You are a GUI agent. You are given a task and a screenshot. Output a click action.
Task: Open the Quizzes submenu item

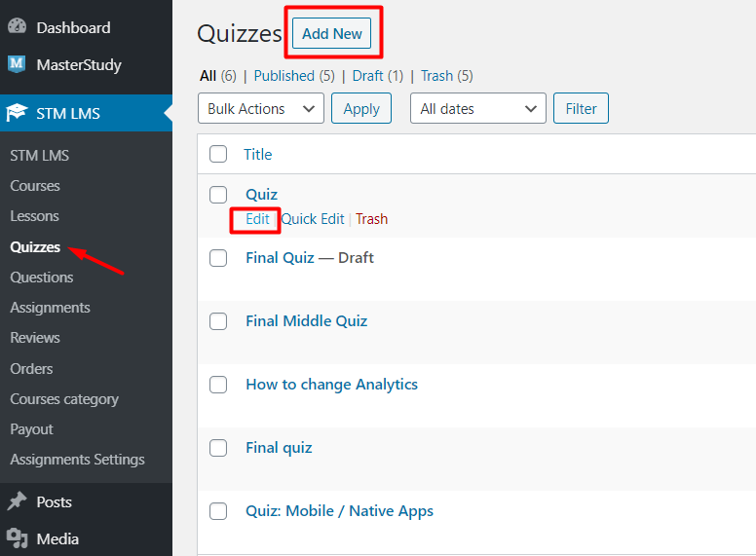[35, 247]
